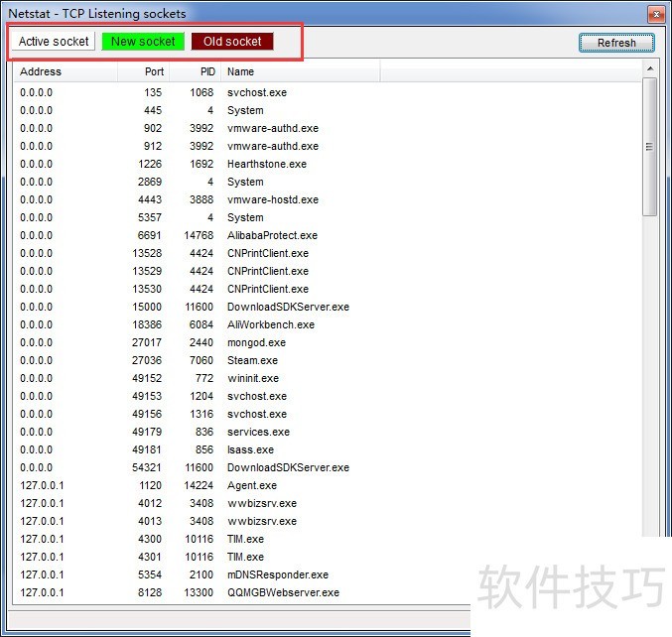Select the AliWorkbench.exe row
Image resolution: width=672 pixels, height=637 pixels.
[x=328, y=324]
